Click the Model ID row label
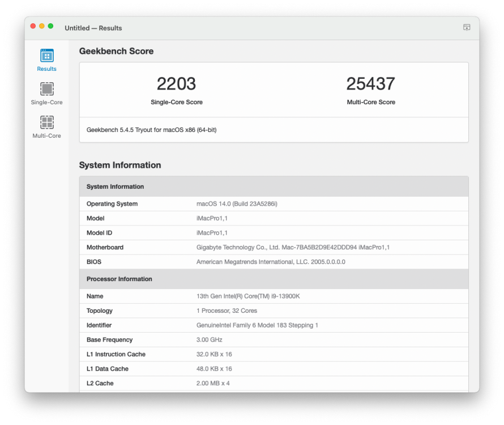This screenshot has height=425, width=504. pos(99,232)
